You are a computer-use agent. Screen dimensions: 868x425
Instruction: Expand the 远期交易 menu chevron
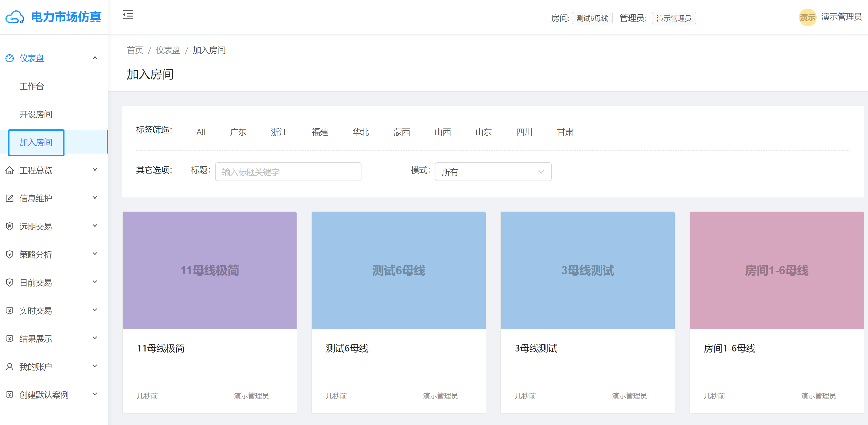[x=95, y=226]
